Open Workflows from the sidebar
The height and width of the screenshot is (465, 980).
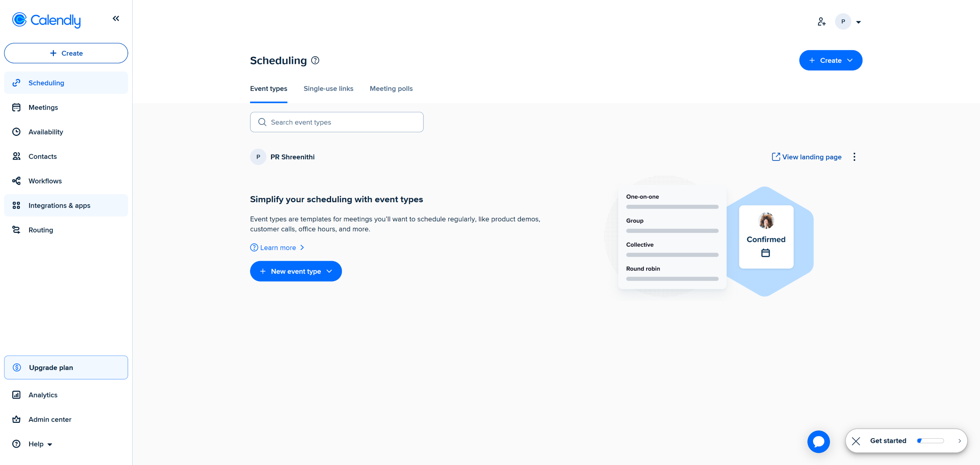[x=45, y=181]
